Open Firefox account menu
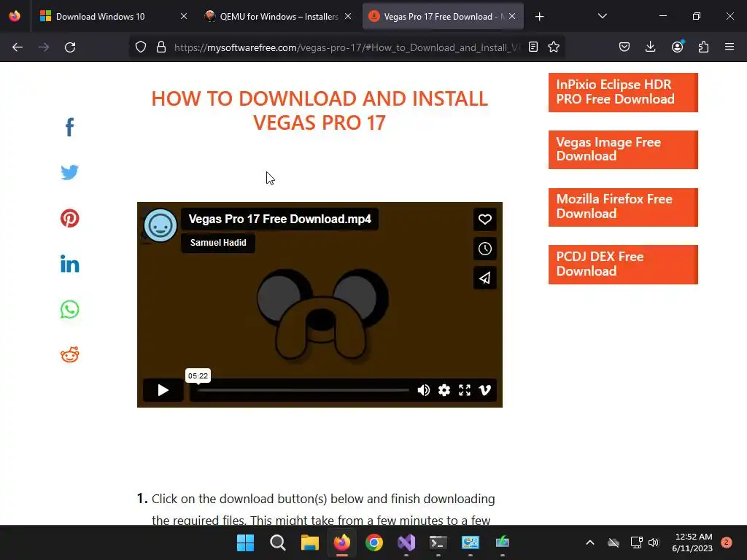 (x=677, y=47)
